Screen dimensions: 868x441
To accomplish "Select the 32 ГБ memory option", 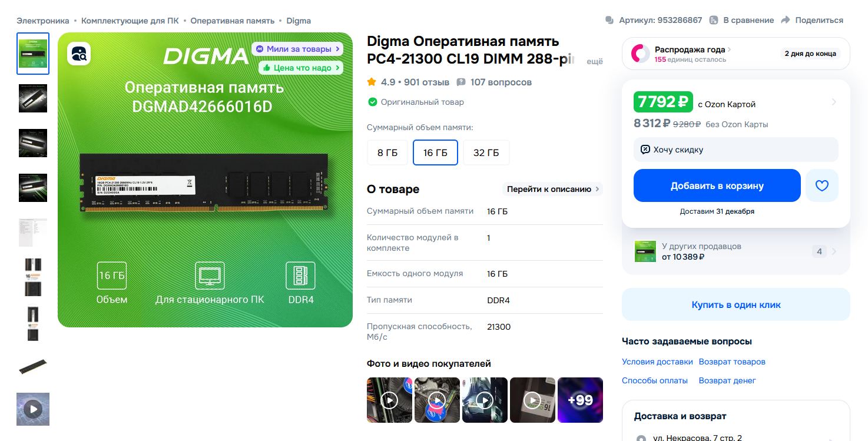I will [x=486, y=152].
